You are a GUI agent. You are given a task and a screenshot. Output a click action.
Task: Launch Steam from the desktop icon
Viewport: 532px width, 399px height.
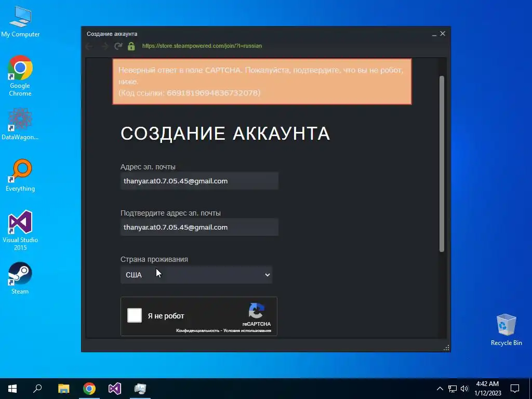(20, 278)
